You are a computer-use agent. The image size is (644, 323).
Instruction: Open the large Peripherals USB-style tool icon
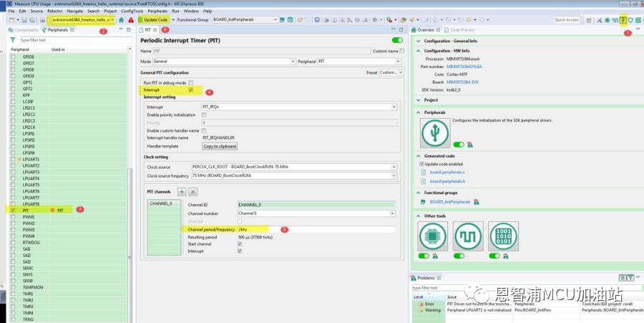click(x=435, y=132)
